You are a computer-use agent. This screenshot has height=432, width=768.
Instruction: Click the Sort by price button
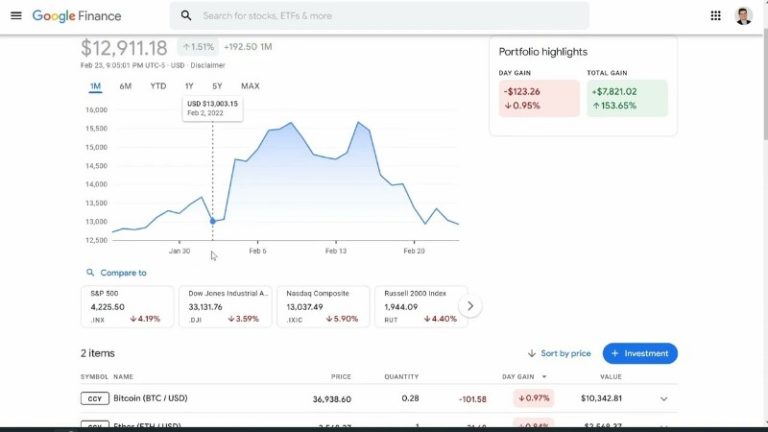pyautogui.click(x=559, y=353)
